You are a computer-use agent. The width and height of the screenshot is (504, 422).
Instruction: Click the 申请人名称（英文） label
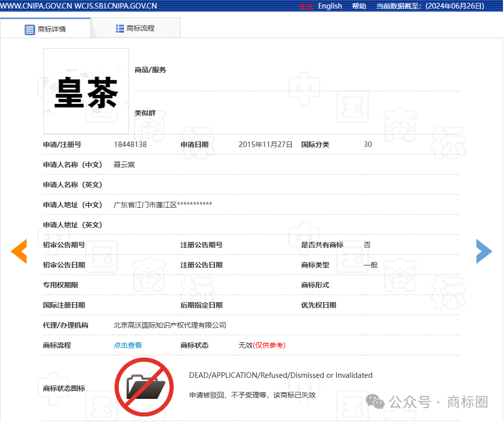coord(73,185)
